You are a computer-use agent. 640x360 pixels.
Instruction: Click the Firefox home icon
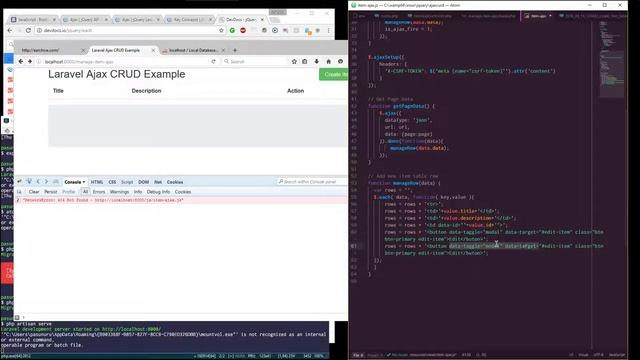(329, 62)
